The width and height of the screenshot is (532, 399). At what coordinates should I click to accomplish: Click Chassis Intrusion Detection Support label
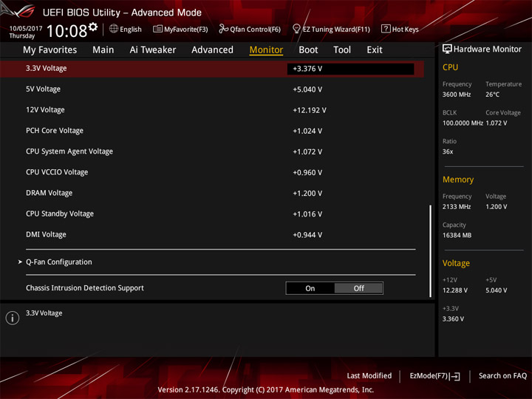(85, 288)
